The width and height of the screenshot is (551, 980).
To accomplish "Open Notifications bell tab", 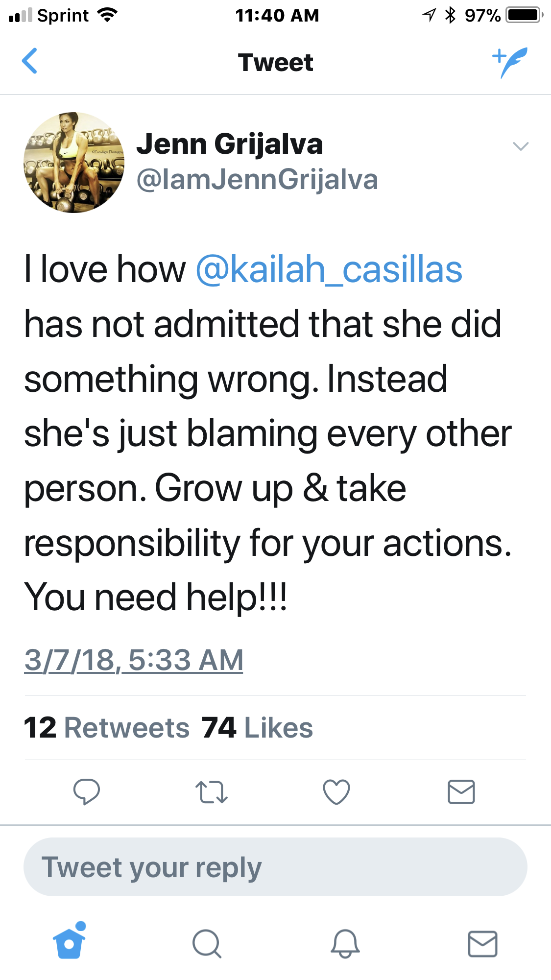I will (x=345, y=943).
